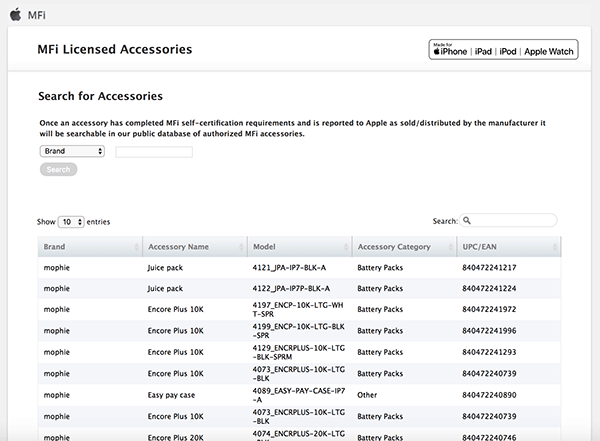Sort table by Model column
This screenshot has width=600, height=441.
click(300, 247)
